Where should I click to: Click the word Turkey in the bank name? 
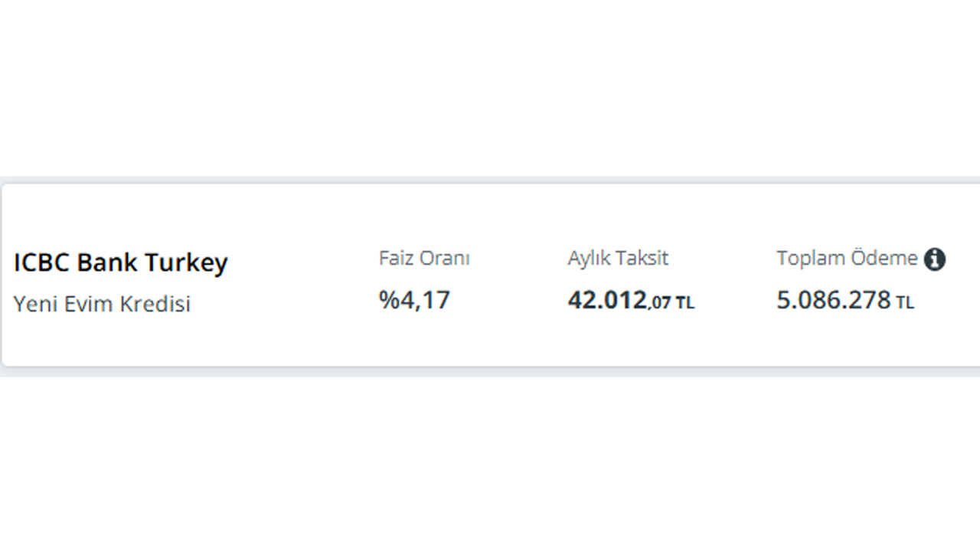coord(186,262)
